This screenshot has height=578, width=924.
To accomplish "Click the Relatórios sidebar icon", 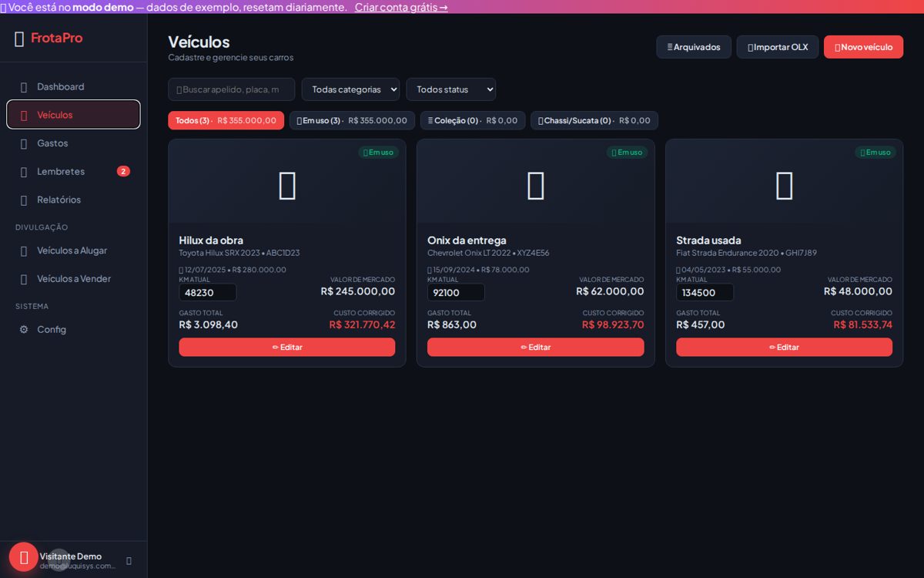I will [x=24, y=200].
